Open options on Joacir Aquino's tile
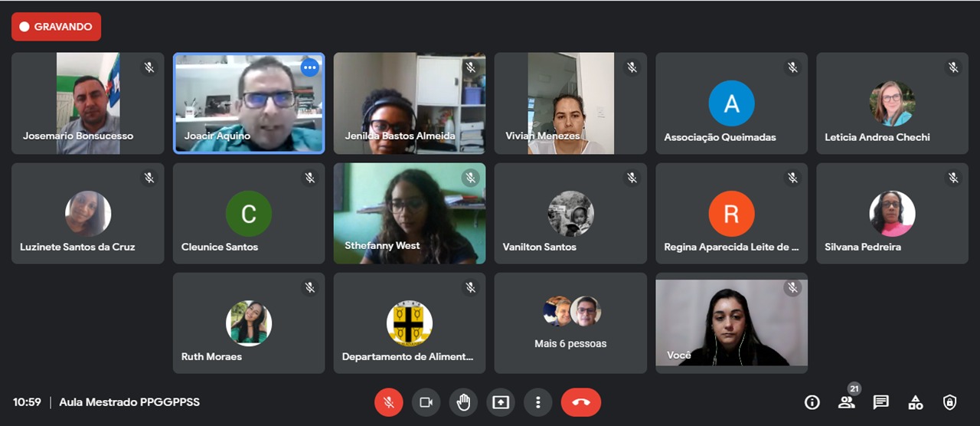The width and height of the screenshot is (980, 426). (x=309, y=67)
